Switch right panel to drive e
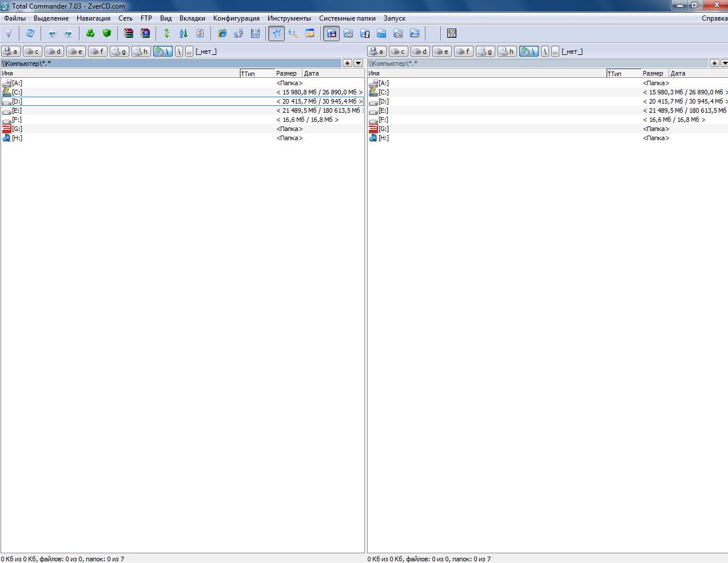Image resolution: width=728 pixels, height=563 pixels. click(442, 51)
